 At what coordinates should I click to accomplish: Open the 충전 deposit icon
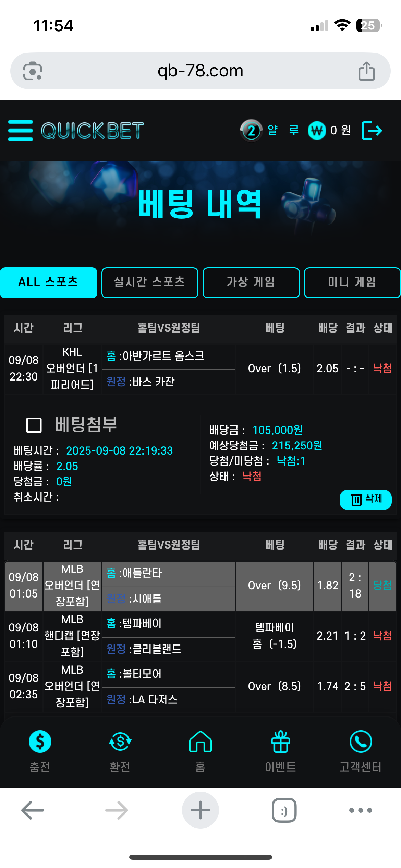tap(40, 742)
